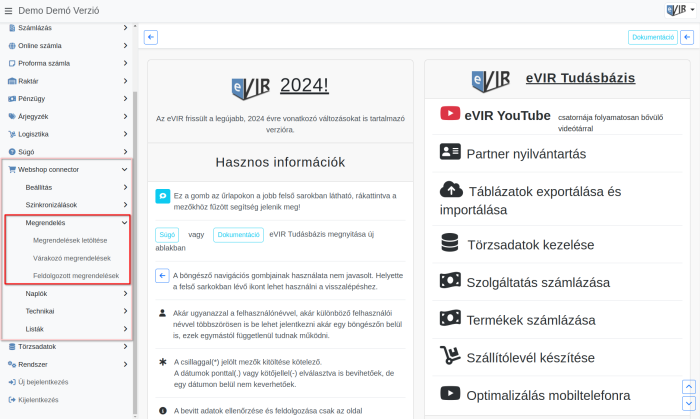Click database icon beside Törzsadatok kezelése
Image resolution: width=700 pixels, height=419 pixels.
450,243
